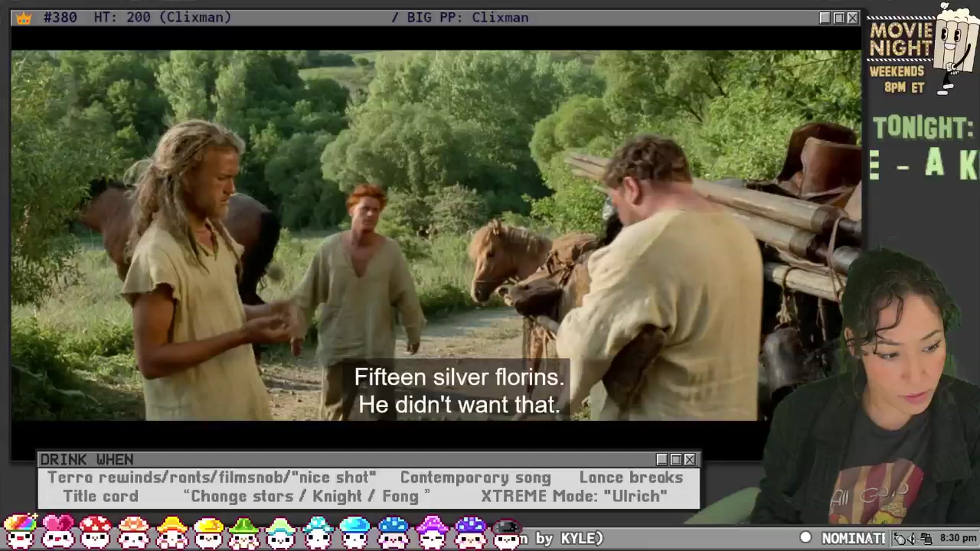
Task: Click the purple spotted mushroom icon
Action: coord(470,531)
